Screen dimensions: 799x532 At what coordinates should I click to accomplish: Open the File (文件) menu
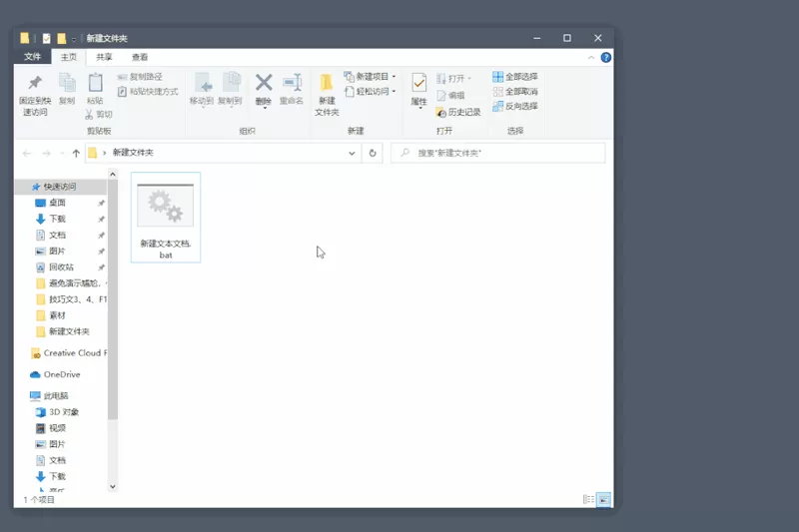32,57
